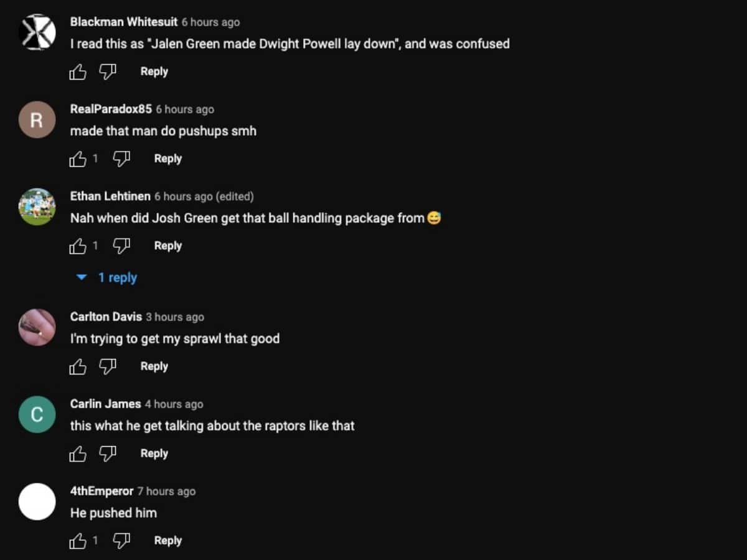Open the 6 hours ago timestamp on RealParadox85's comment
The image size is (747, 560).
click(185, 110)
